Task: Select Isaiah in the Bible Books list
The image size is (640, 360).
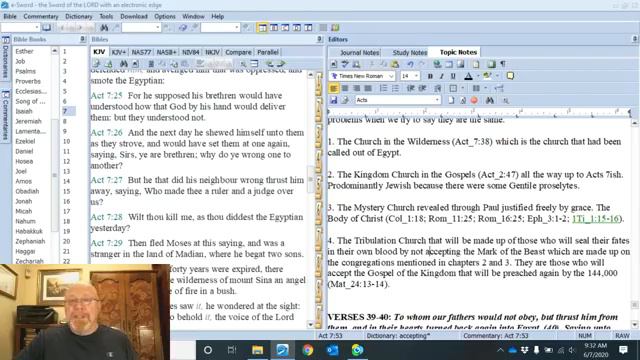Action: click(24, 111)
